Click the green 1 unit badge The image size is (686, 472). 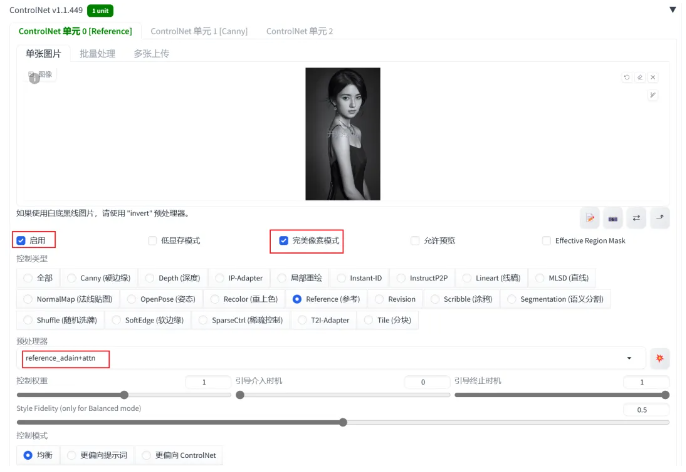(x=100, y=10)
